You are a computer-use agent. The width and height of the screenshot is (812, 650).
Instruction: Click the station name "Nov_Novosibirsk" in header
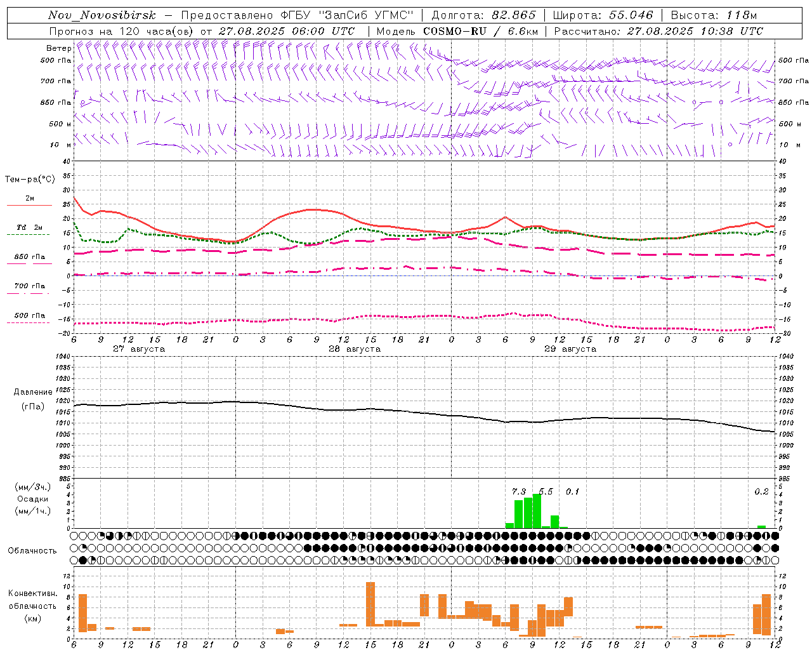click(102, 15)
